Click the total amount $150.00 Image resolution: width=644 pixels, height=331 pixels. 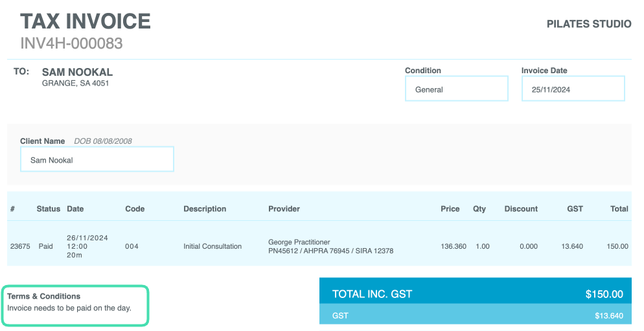604,294
